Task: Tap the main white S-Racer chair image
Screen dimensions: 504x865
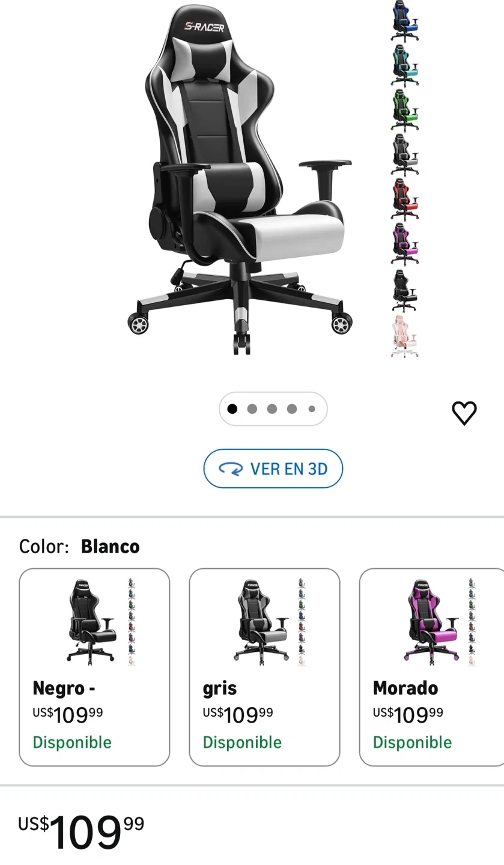Action: tap(240, 179)
